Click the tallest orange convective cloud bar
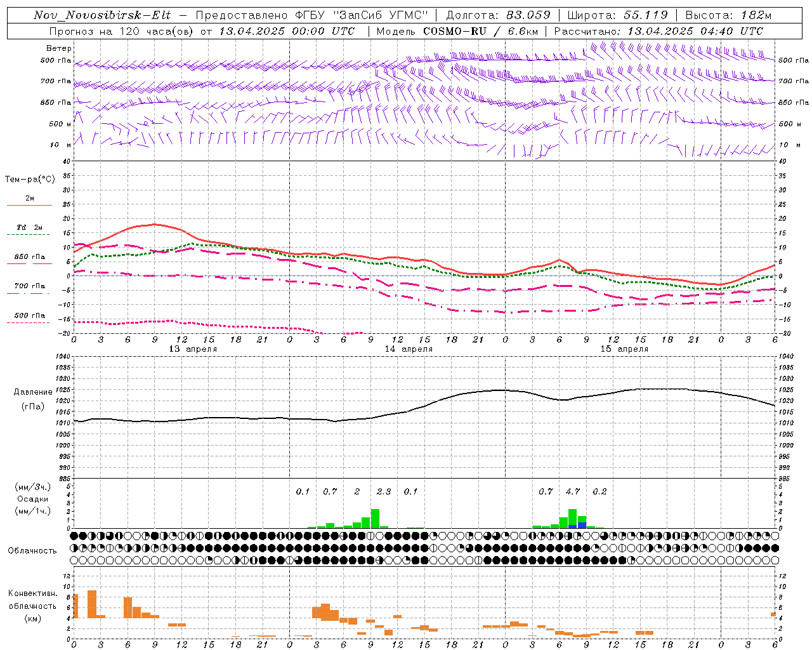 coord(92,604)
